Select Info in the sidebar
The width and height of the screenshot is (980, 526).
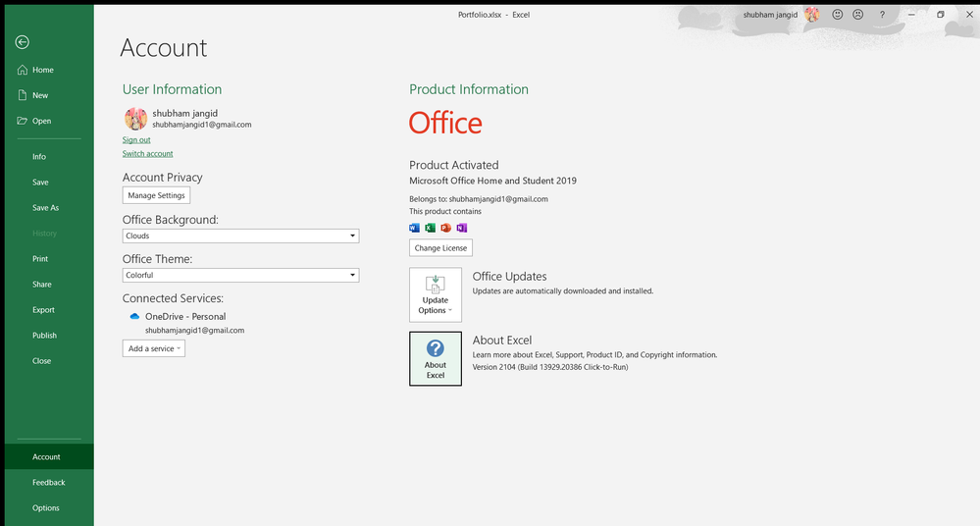pyautogui.click(x=49, y=157)
